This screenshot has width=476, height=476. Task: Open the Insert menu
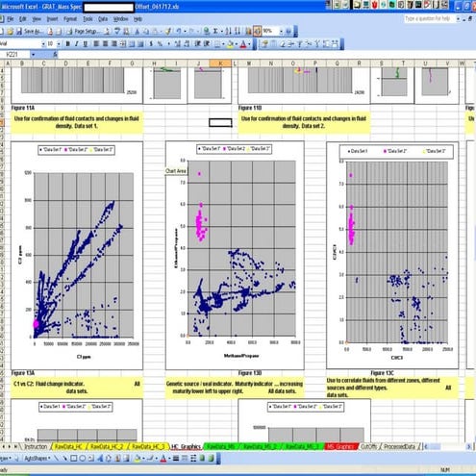click(52, 19)
